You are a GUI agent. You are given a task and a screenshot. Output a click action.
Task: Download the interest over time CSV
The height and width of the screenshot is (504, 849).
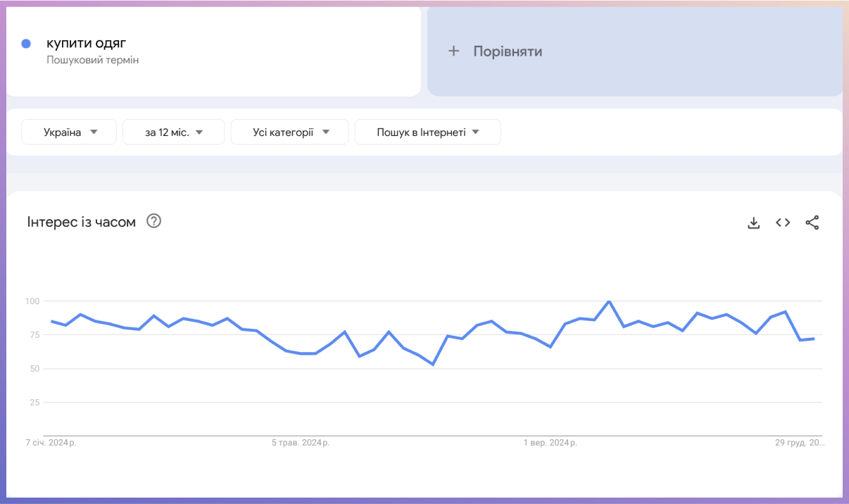pos(753,222)
